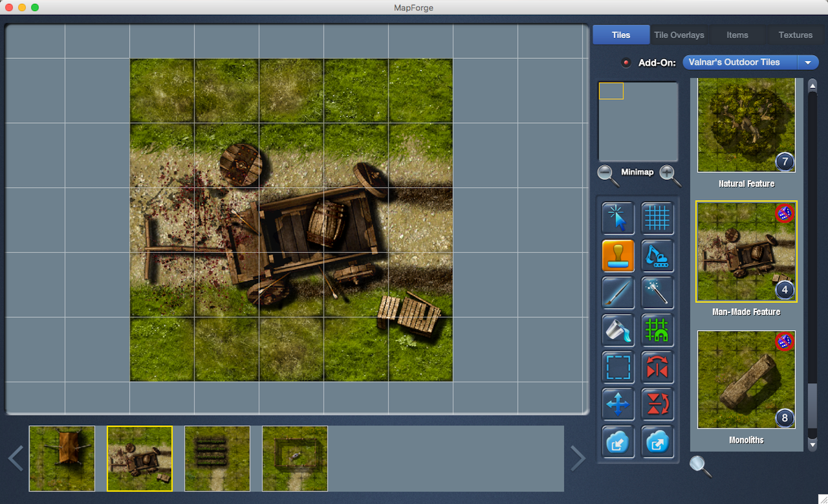Click the detached cart wheel on the map

tap(241, 165)
